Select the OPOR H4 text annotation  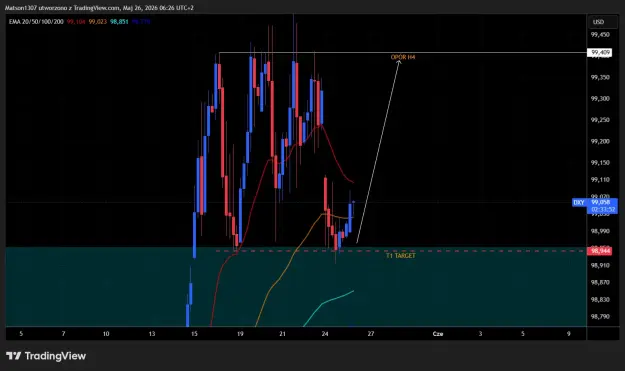403,57
